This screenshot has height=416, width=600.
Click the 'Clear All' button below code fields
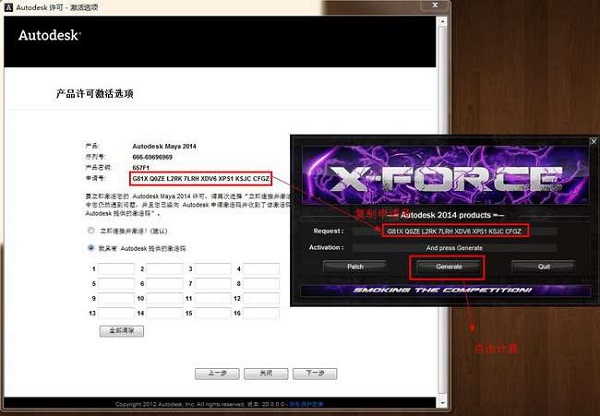pyautogui.click(x=122, y=331)
